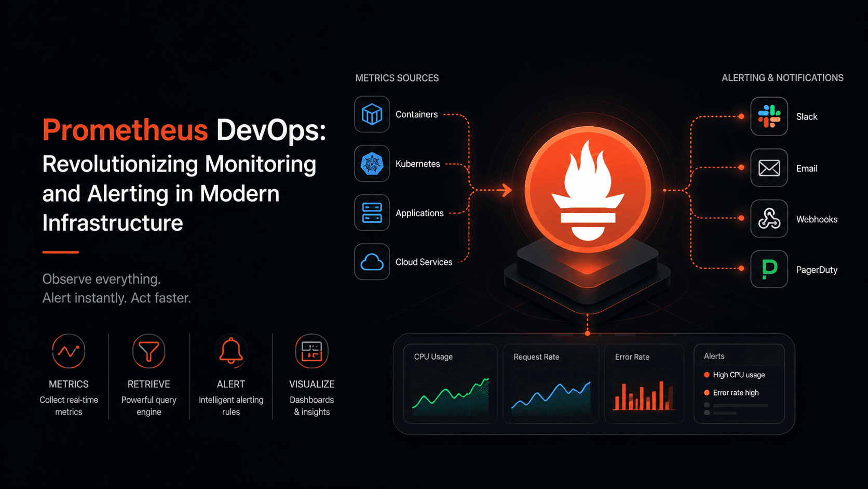Click the Retrieve funnel icon
Image resolution: width=868 pixels, height=489 pixels.
click(x=149, y=351)
